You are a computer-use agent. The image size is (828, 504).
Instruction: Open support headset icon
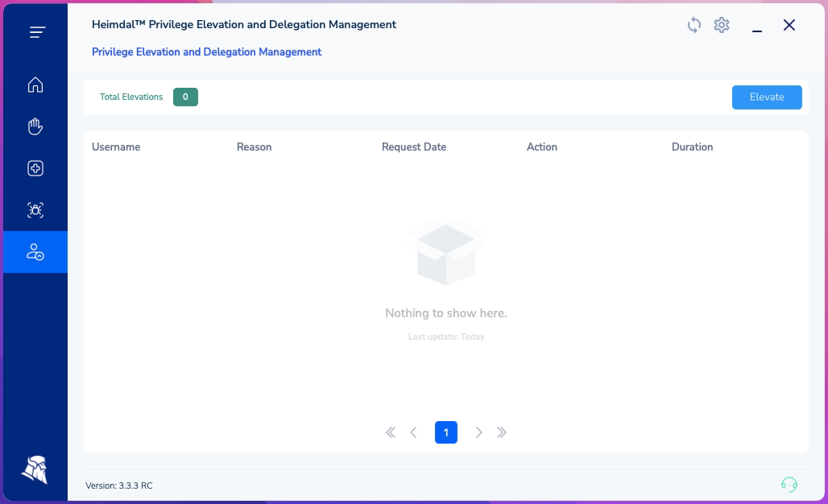pos(789,485)
